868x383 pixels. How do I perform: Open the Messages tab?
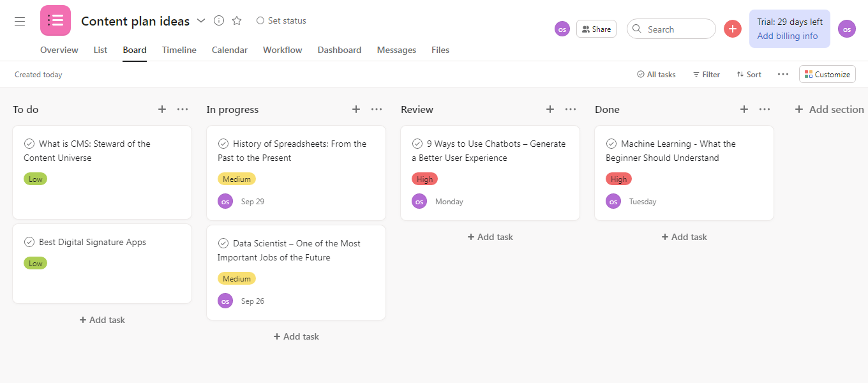(x=396, y=50)
